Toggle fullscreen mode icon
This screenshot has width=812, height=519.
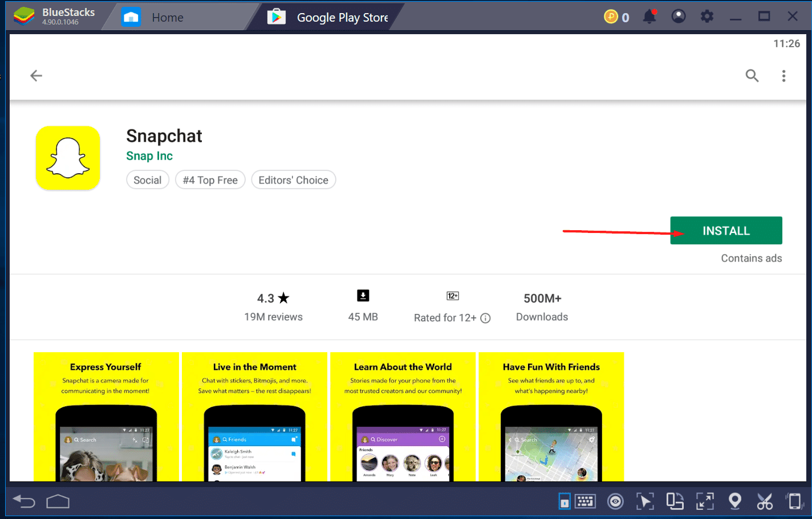[705, 501]
